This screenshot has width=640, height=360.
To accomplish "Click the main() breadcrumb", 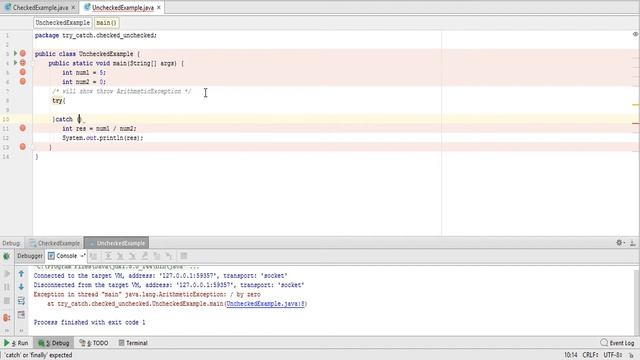I will click(x=107, y=23).
